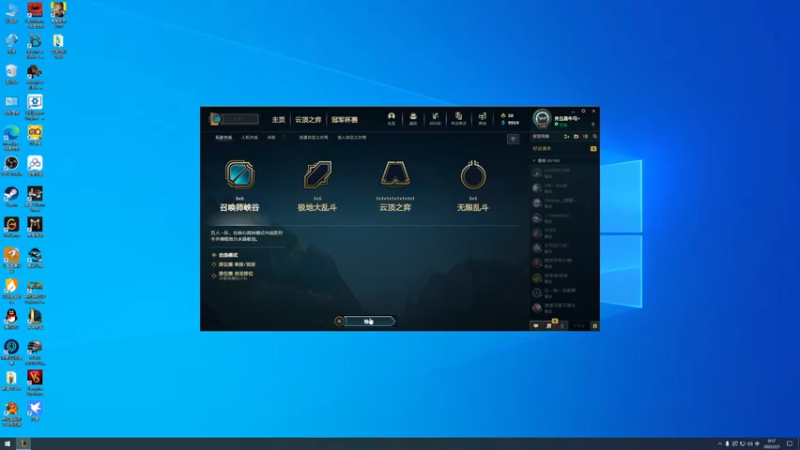Open the taskbar clock and date
Image resolution: width=800 pixels, height=450 pixels.
coord(771,444)
